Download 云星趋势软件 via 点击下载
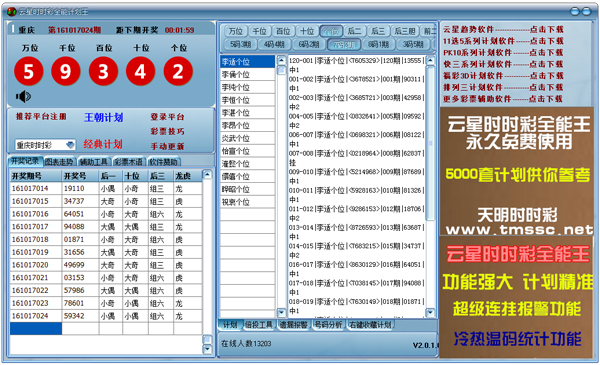This screenshot has height=365, width=600. [x=546, y=29]
